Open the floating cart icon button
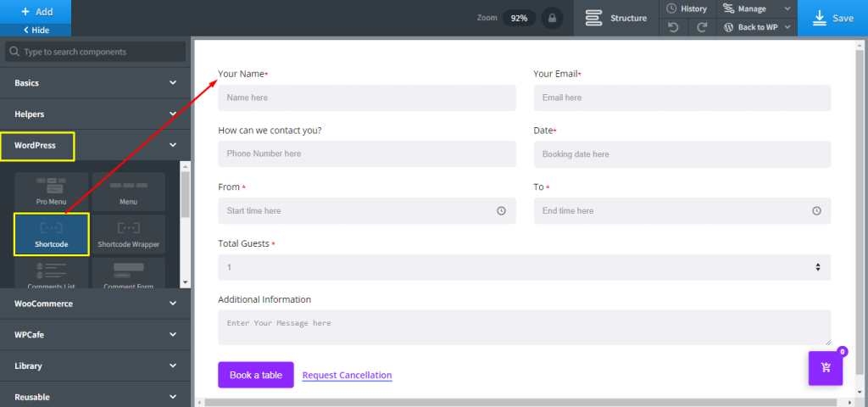Image resolution: width=868 pixels, height=407 pixels. [826, 368]
